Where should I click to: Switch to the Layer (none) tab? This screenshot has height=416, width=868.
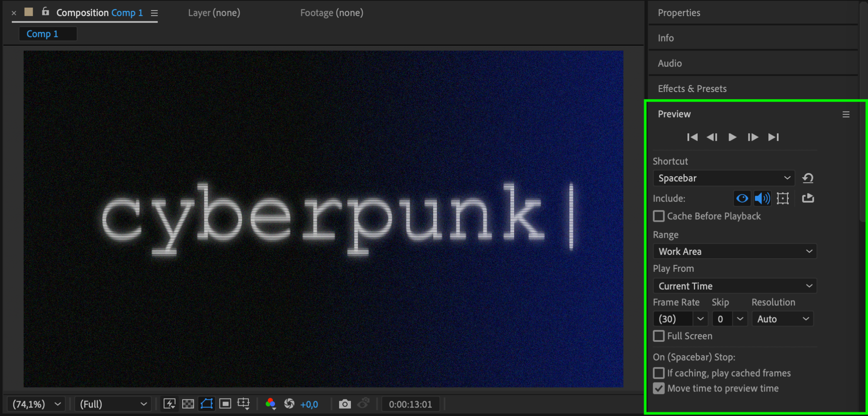[214, 13]
